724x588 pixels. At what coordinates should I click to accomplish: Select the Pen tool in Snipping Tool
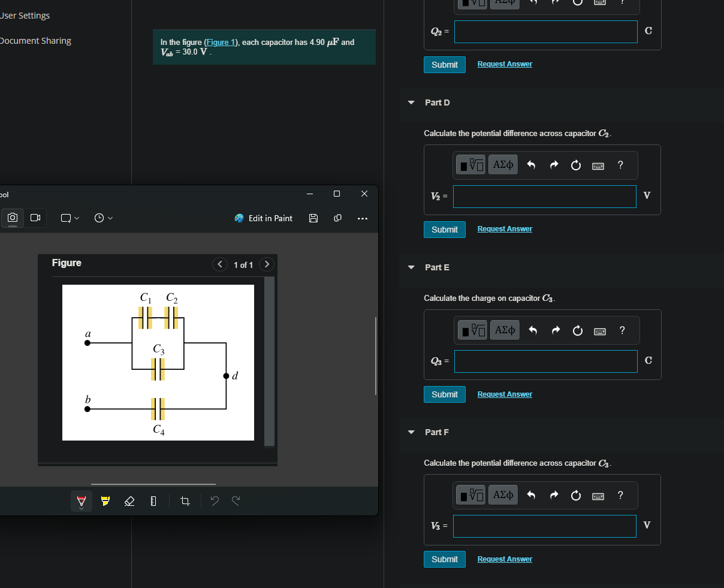(81, 500)
